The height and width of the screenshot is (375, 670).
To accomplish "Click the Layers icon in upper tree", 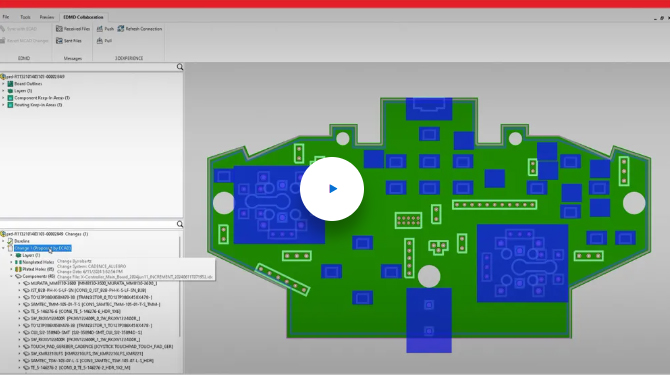I will [10, 91].
